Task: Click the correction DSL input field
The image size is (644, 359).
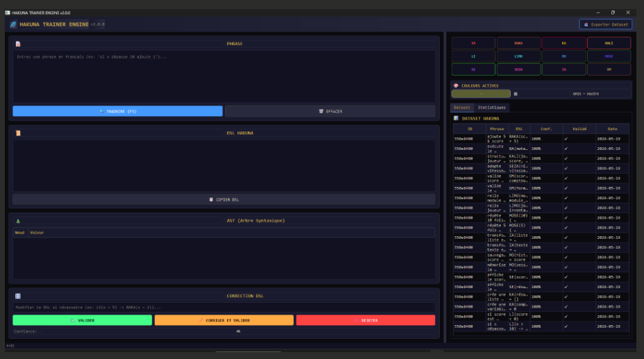Action: coord(224,307)
